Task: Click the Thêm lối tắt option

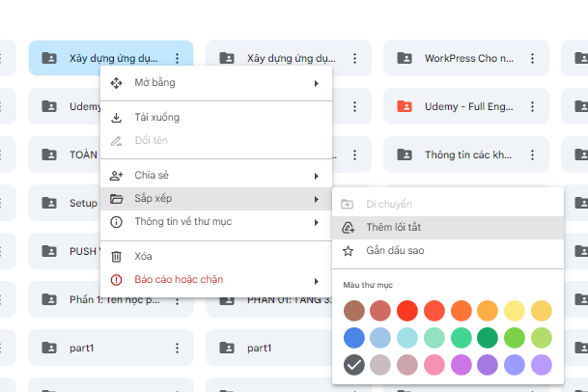Action: [393, 228]
